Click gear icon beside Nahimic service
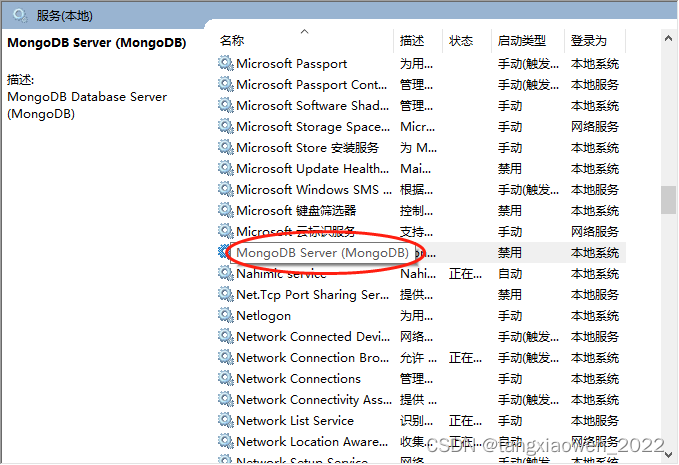679x465 pixels. 226,273
